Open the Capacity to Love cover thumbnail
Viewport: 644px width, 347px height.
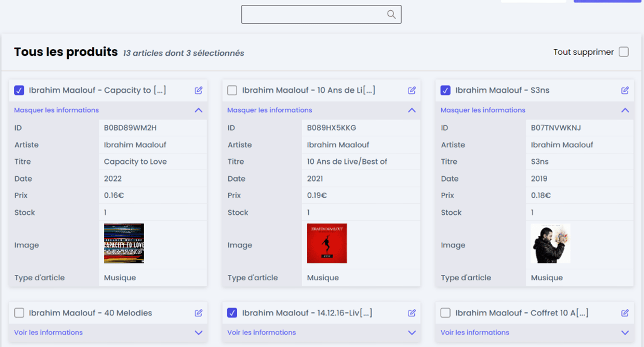pos(124,243)
